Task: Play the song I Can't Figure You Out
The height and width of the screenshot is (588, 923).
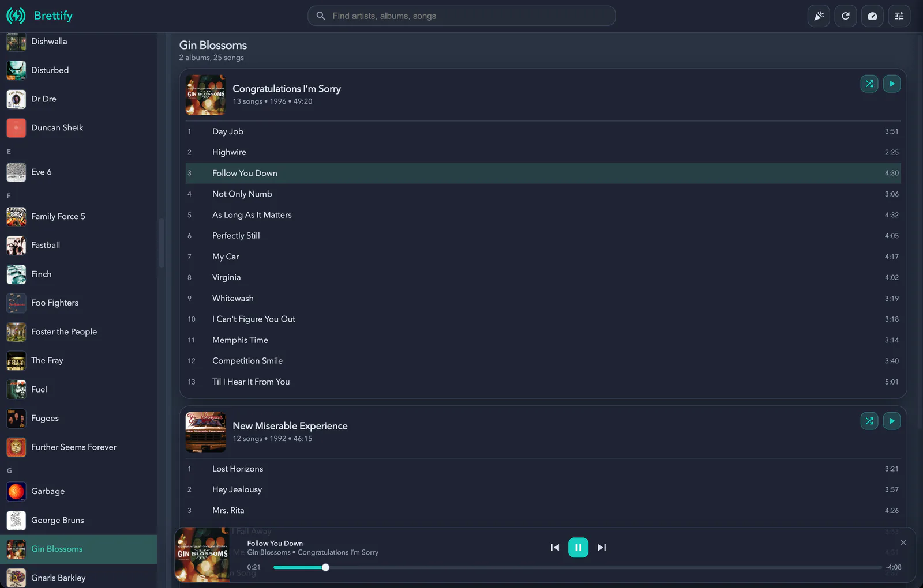Action: (543, 319)
